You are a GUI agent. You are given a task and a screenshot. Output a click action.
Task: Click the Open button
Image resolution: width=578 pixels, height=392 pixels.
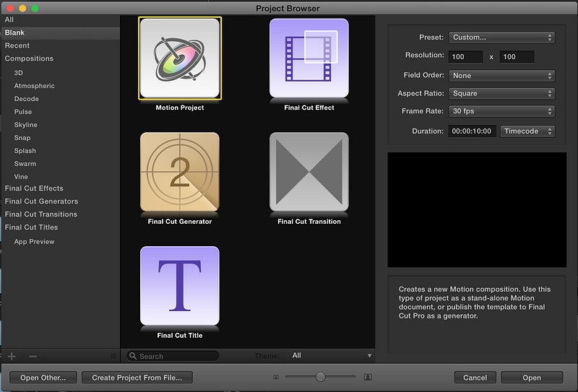coord(532,378)
